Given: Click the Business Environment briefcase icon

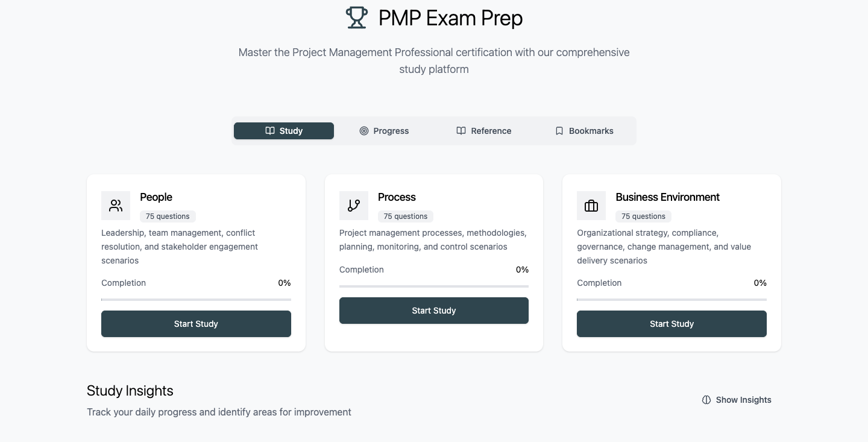Looking at the screenshot, I should 591,206.
